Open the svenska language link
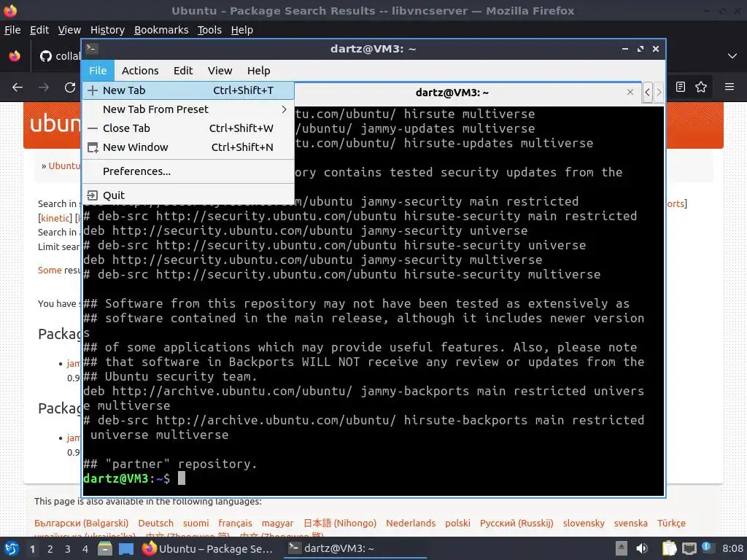 pyautogui.click(x=631, y=524)
